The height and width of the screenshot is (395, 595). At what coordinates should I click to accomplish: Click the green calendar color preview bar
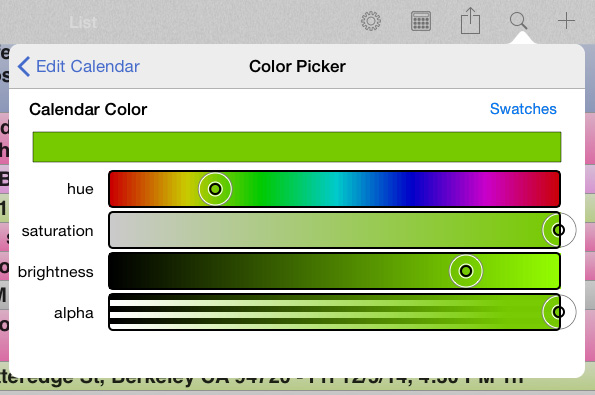(x=297, y=147)
